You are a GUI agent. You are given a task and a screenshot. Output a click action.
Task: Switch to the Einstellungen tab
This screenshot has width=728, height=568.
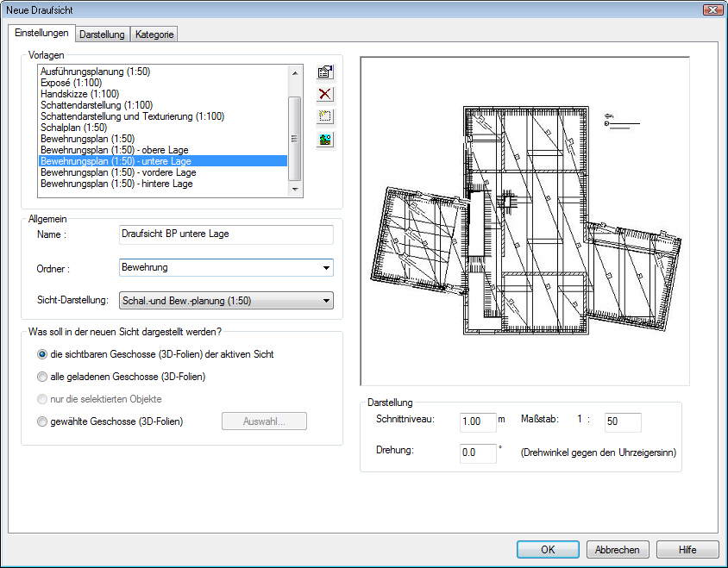41,33
